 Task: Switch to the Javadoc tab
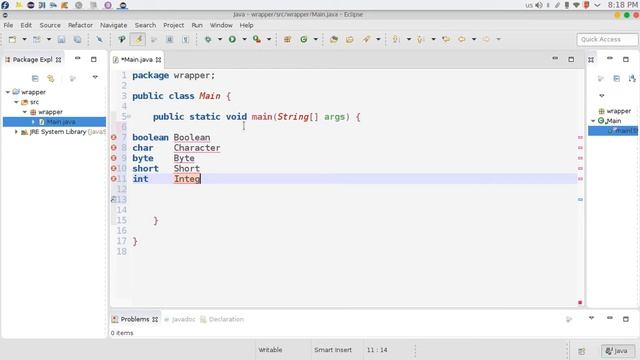(x=180, y=319)
